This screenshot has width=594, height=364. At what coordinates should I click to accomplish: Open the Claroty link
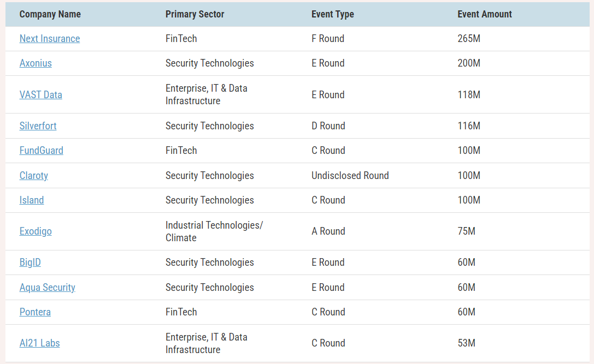click(34, 176)
